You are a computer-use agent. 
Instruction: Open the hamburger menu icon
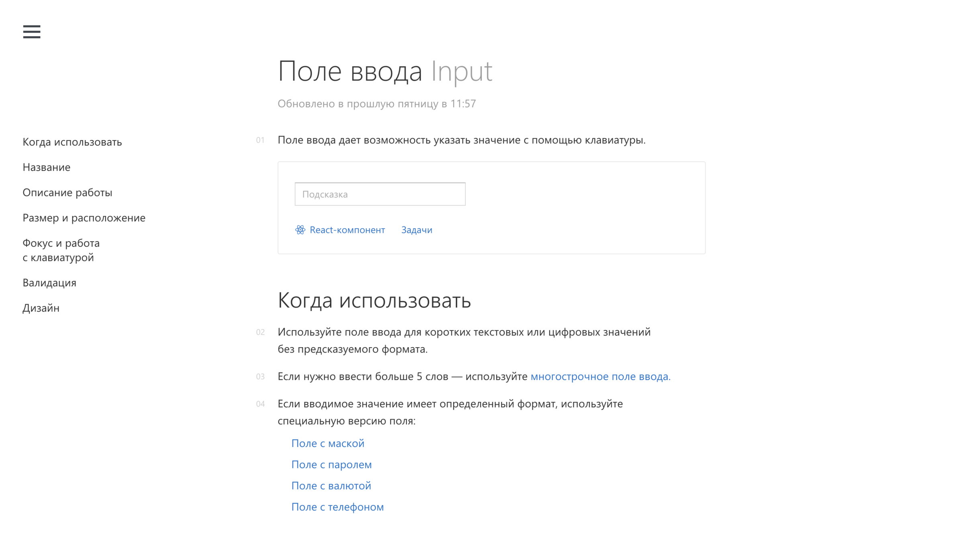tap(32, 32)
